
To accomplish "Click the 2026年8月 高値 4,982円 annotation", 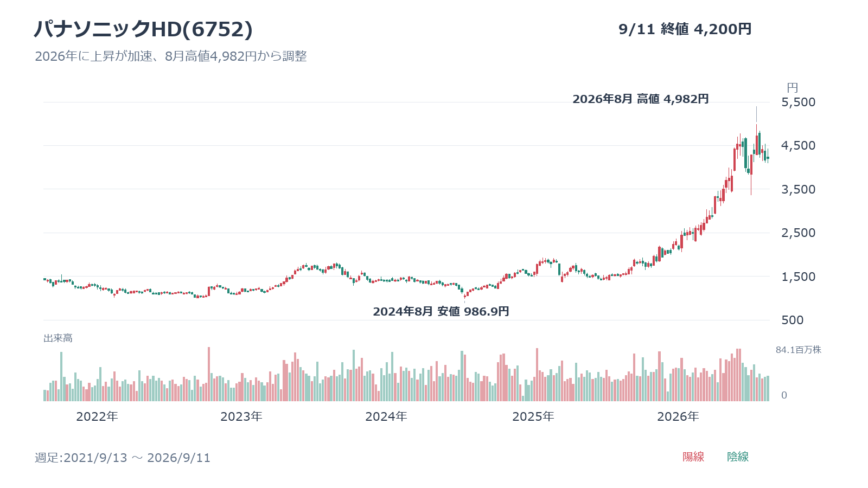I will 641,99.
